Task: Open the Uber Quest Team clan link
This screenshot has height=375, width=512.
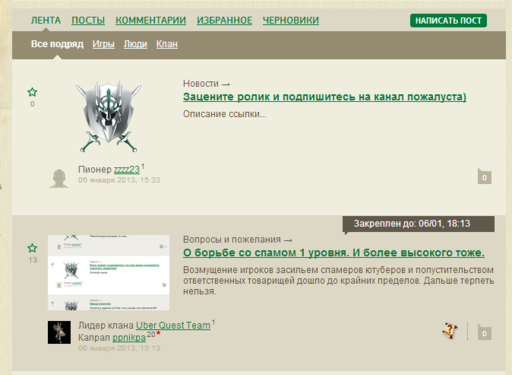Action: pyautogui.click(x=173, y=325)
